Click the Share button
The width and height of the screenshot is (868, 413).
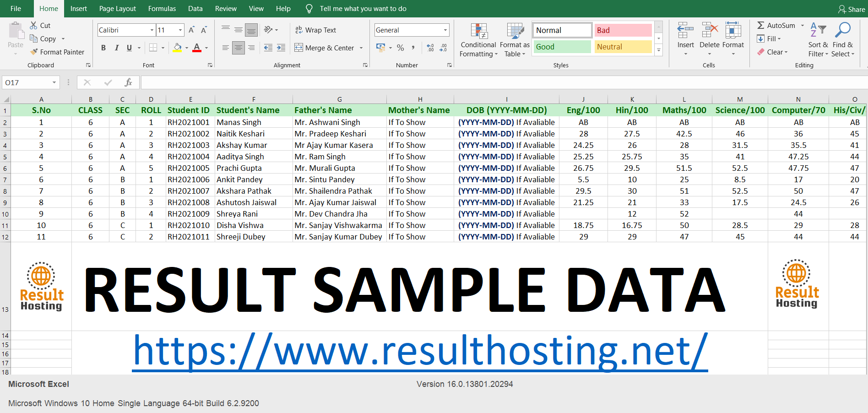pyautogui.click(x=851, y=9)
